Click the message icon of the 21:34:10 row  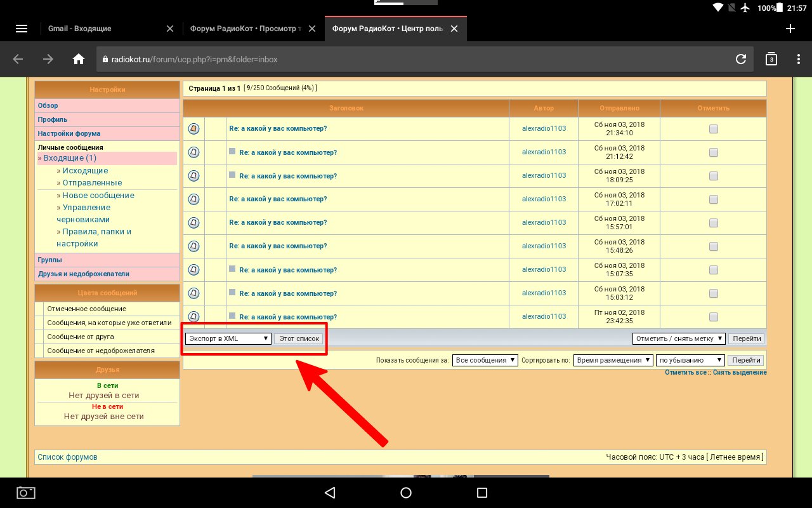pyautogui.click(x=194, y=129)
